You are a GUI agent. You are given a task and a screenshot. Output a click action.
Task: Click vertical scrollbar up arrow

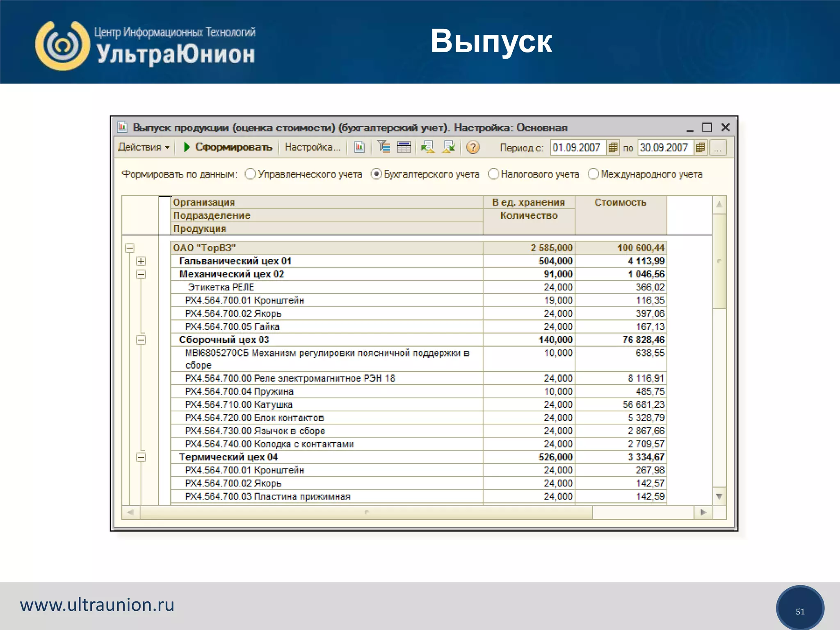point(719,204)
